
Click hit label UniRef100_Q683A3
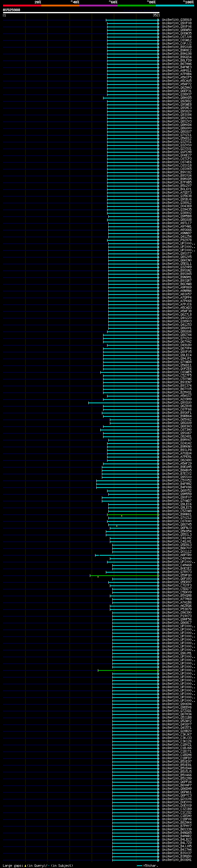(x=177, y=426)
